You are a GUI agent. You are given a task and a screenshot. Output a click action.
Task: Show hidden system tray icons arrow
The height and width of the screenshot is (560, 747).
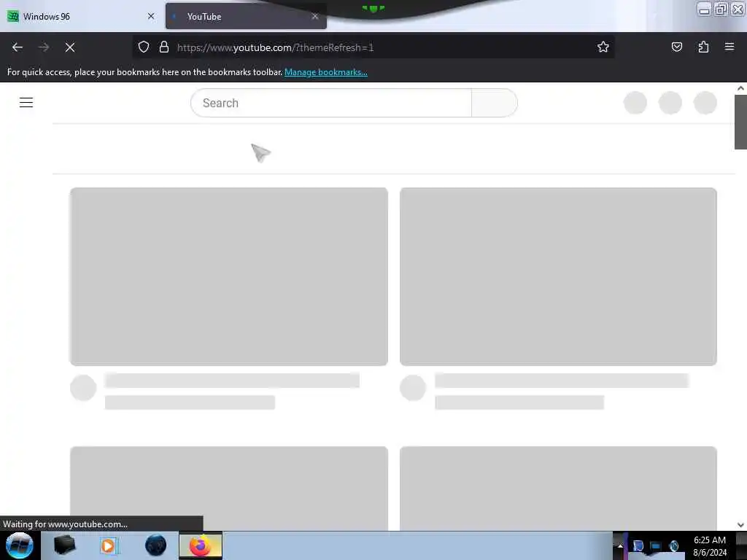point(620,546)
